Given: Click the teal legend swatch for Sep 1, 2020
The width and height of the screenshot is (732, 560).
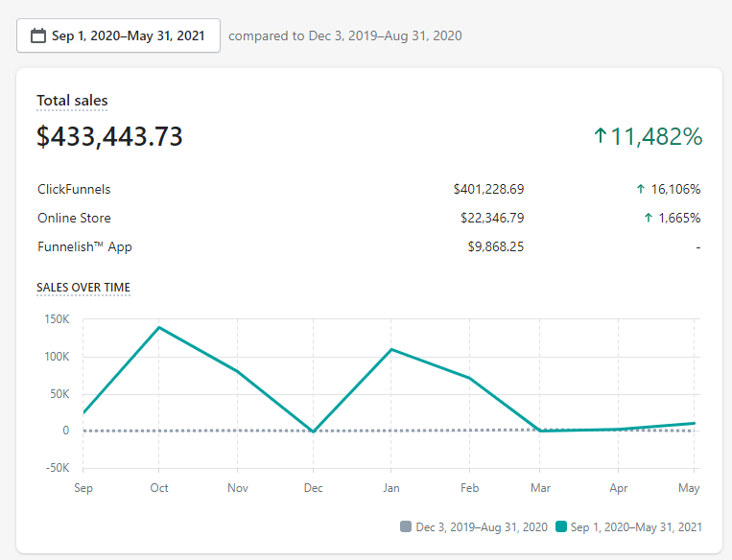Looking at the screenshot, I should (x=562, y=526).
